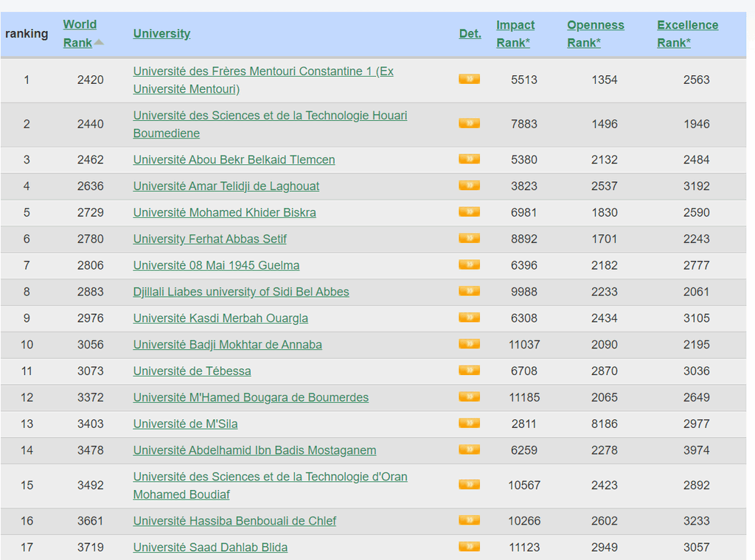The height and width of the screenshot is (560, 755).
Task: Sort by Openness Rank column header
Action: [x=596, y=34]
